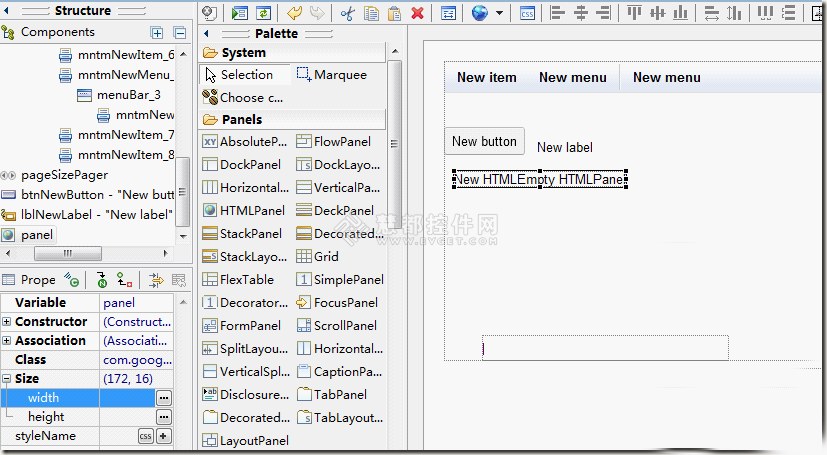Image resolution: width=827 pixels, height=455 pixels.
Task: Collapse the Panels palette category
Action: click(x=293, y=120)
